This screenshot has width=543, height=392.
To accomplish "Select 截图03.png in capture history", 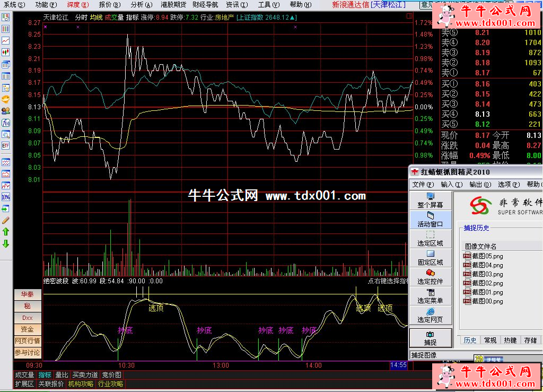I will [x=483, y=274].
